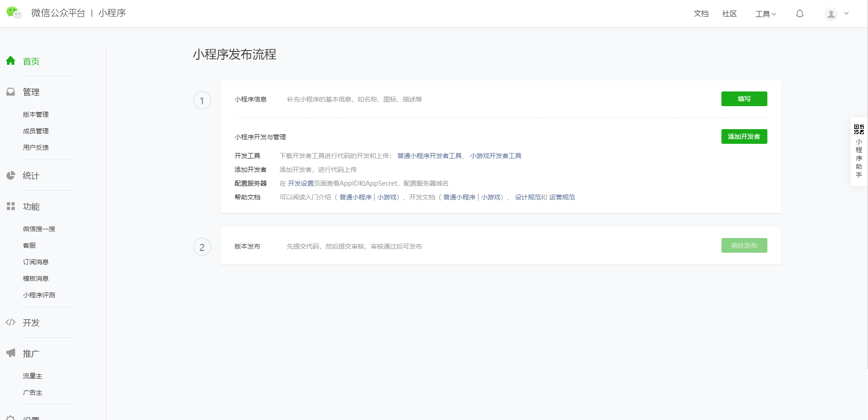Go to 首页 in the sidebar

31,61
